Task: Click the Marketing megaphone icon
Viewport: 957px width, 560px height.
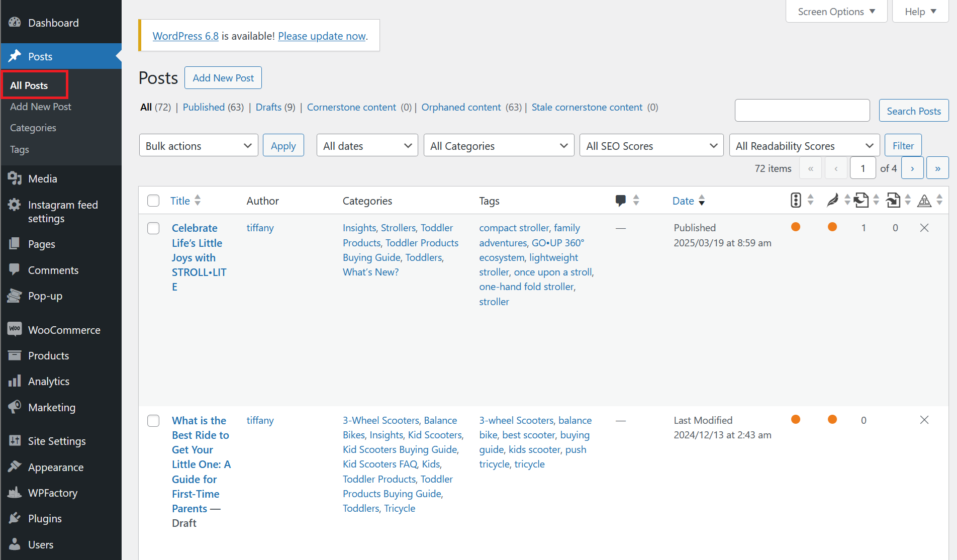Action: pyautogui.click(x=15, y=407)
